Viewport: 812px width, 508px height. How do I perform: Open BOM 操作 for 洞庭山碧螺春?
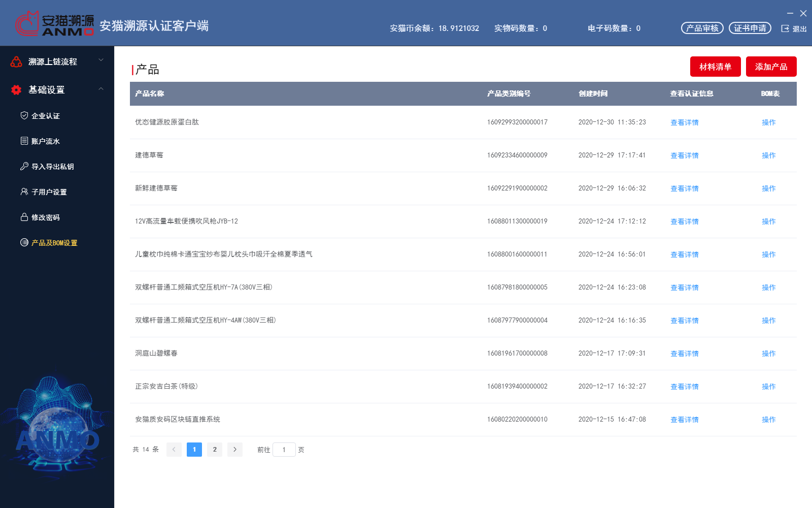pos(769,354)
